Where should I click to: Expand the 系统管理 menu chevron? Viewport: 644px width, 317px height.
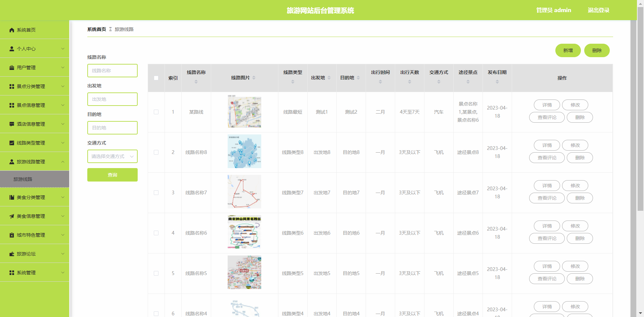[63, 273]
